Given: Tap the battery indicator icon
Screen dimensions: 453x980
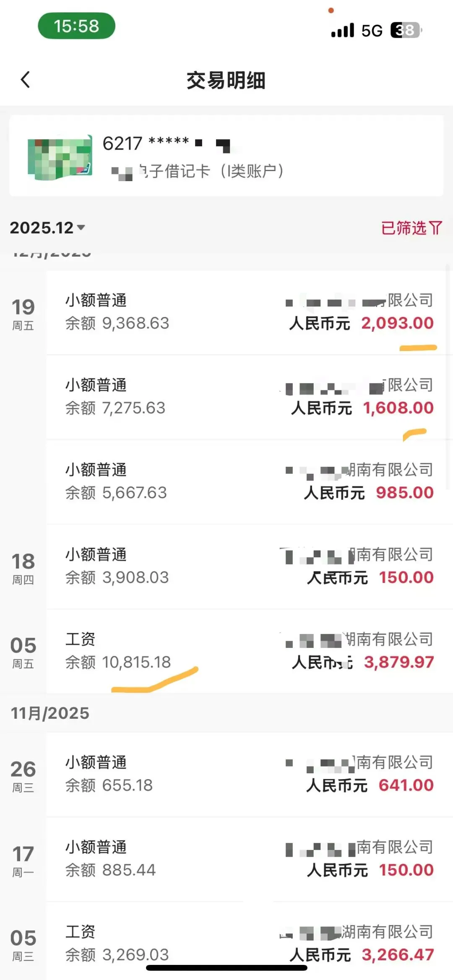Looking at the screenshot, I should coord(406,30).
